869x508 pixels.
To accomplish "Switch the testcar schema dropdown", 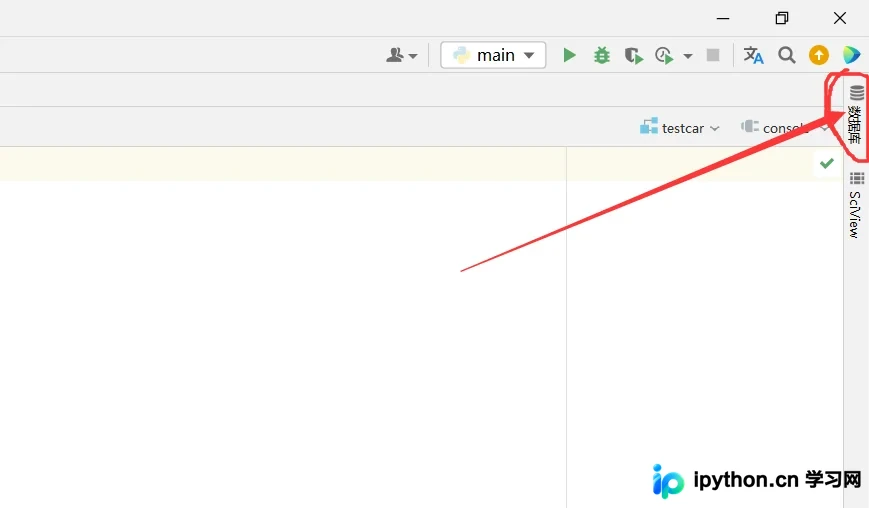I will pos(679,127).
